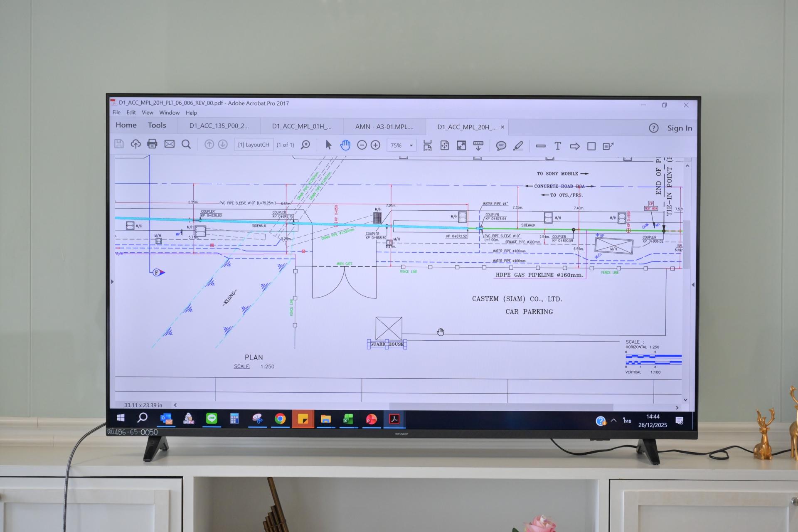
Task: Pick the Rectangle drawing tool
Action: click(x=591, y=146)
